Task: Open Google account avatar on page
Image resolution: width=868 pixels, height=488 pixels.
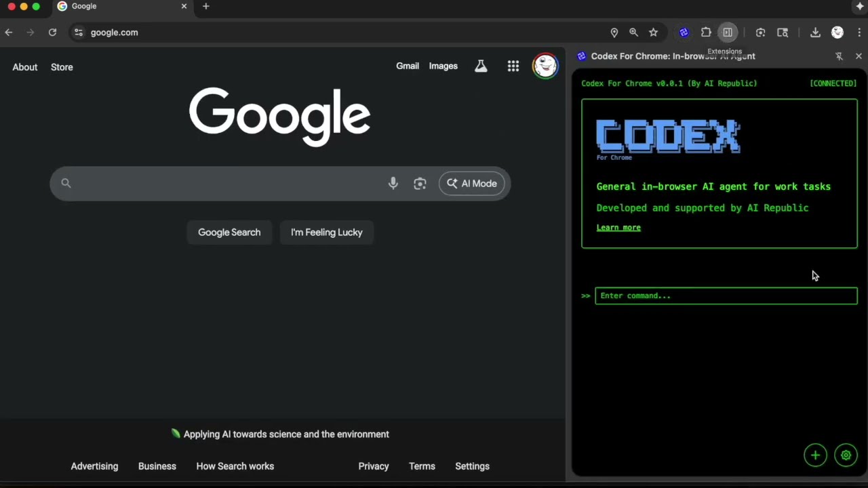Action: point(545,66)
